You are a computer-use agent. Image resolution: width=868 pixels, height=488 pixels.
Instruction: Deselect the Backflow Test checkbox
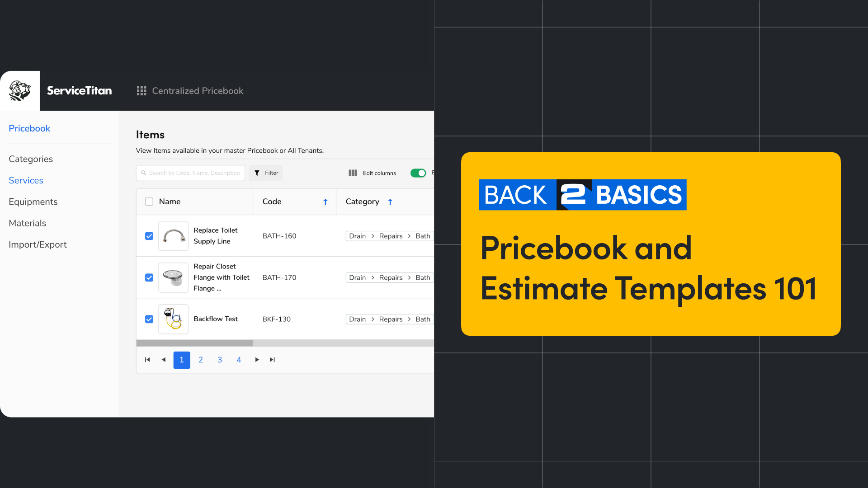pos(149,319)
